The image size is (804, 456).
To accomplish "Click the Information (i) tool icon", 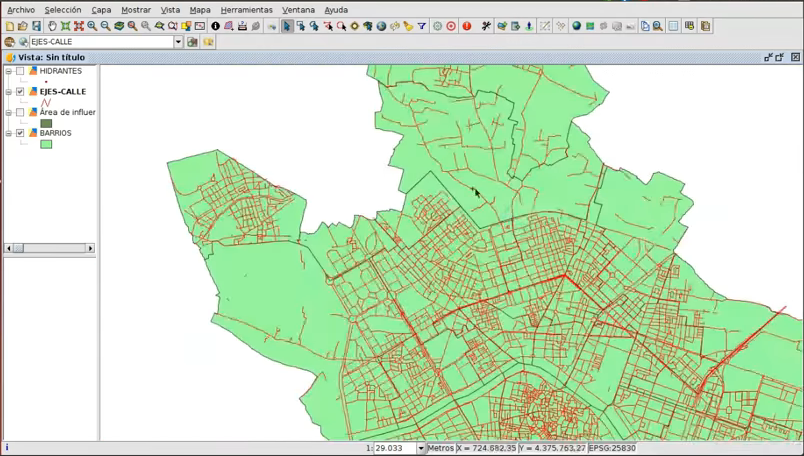I will [215, 26].
